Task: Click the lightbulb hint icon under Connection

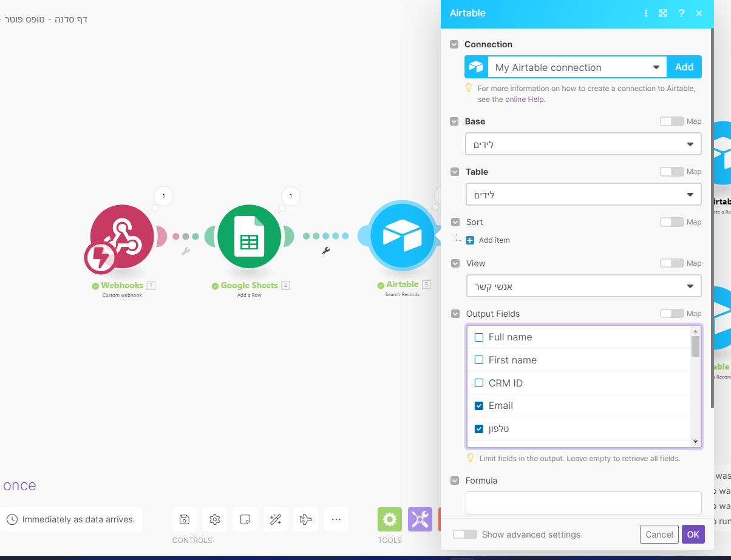Action: [x=469, y=88]
